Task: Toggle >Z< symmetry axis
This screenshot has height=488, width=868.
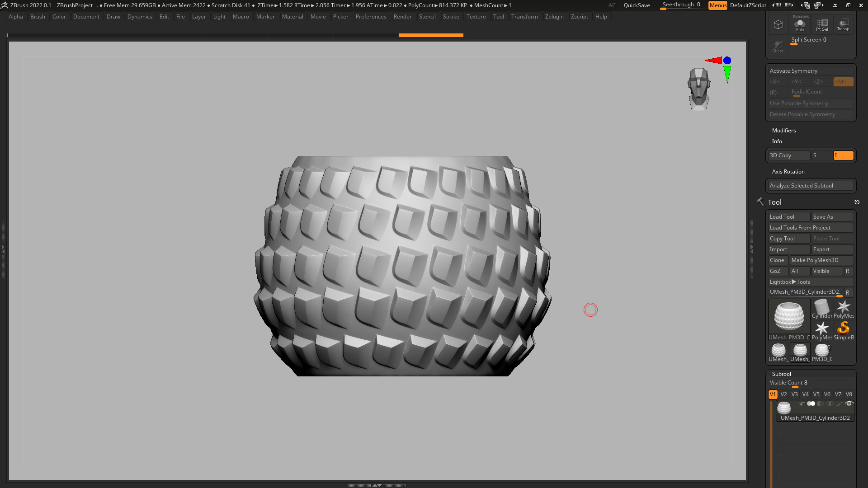Action: tap(821, 82)
